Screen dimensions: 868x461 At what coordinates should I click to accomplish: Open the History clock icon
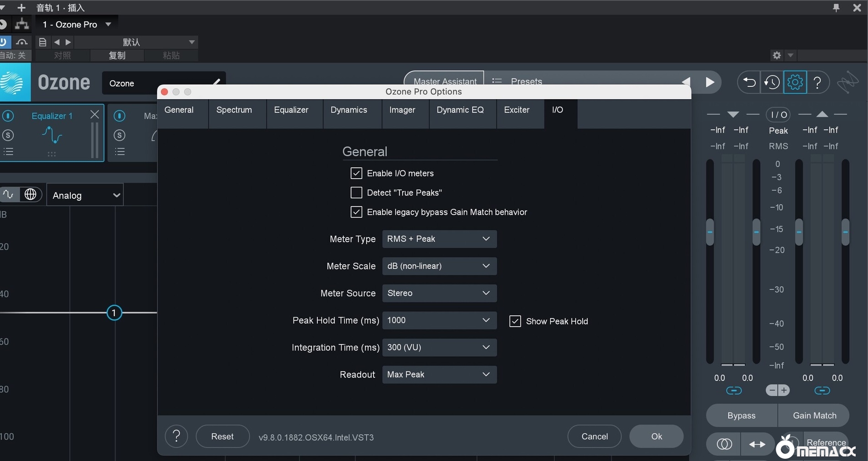772,82
